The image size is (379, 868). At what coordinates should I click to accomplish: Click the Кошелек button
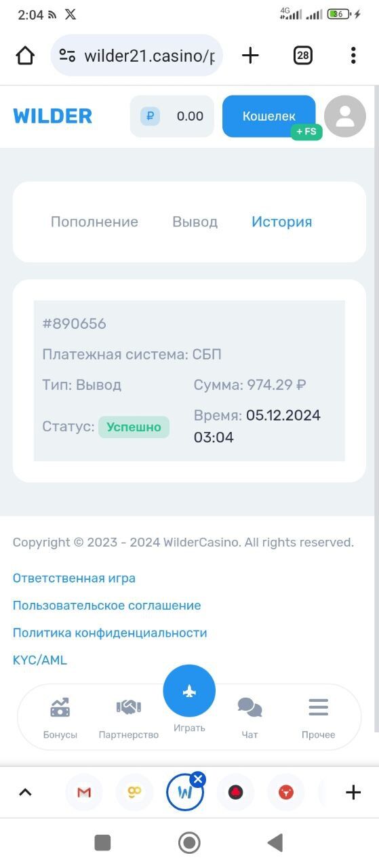(x=269, y=116)
